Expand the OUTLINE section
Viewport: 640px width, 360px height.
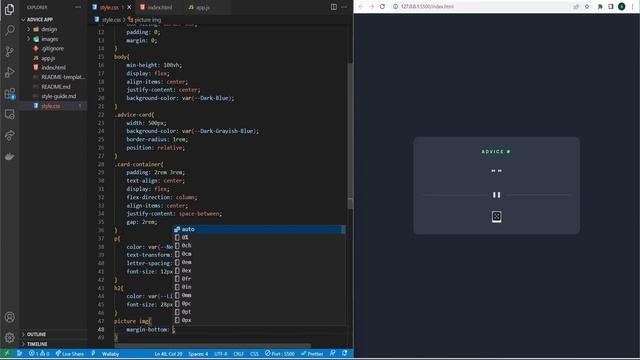tap(36, 334)
